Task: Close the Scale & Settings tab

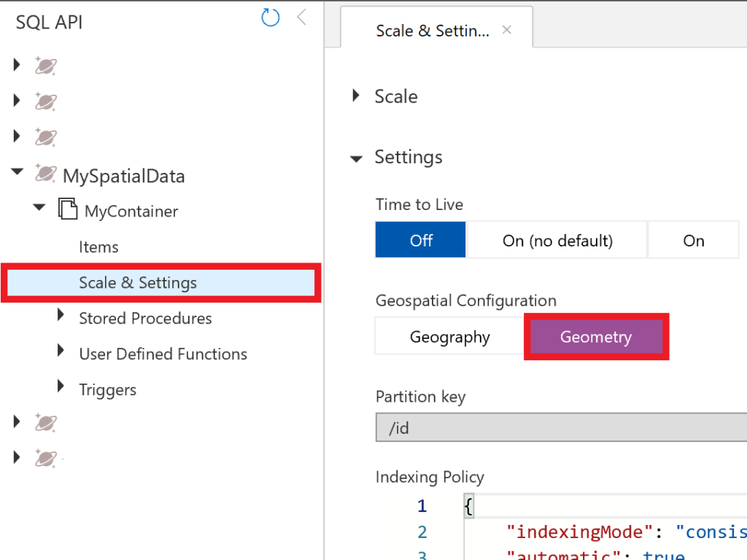Action: 507,30
